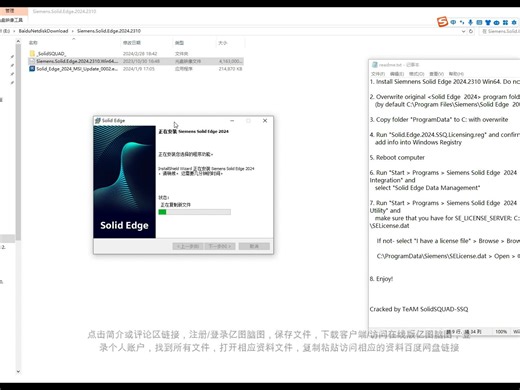Sort files by the 名称 column header
The height and width of the screenshot is (390, 520).
point(33,43)
